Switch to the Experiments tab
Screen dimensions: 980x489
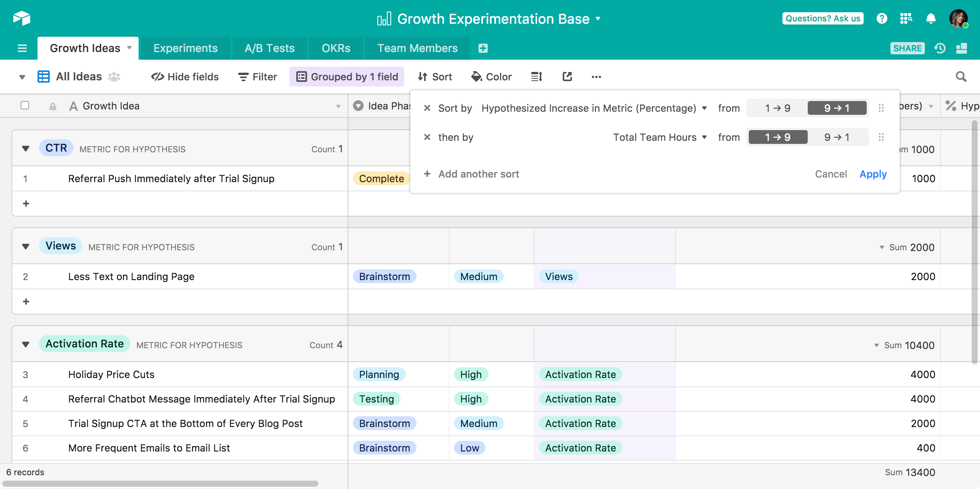pyautogui.click(x=185, y=48)
